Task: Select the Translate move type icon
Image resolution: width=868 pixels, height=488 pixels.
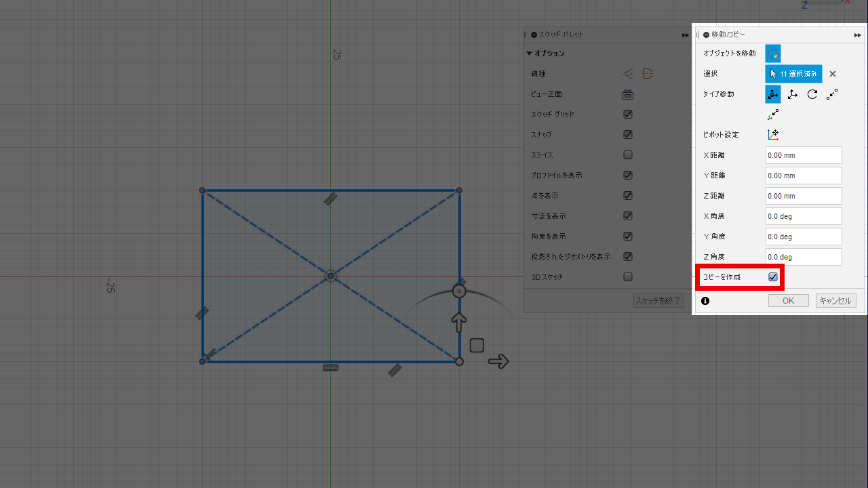Action: pos(792,94)
